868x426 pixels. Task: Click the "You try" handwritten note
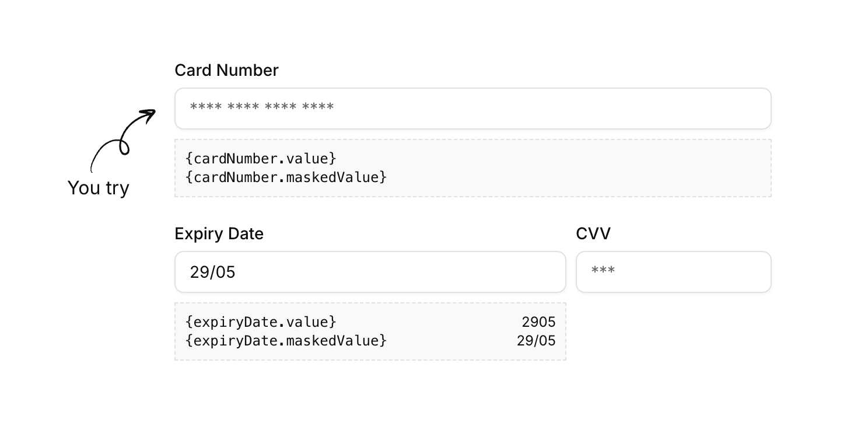point(98,188)
